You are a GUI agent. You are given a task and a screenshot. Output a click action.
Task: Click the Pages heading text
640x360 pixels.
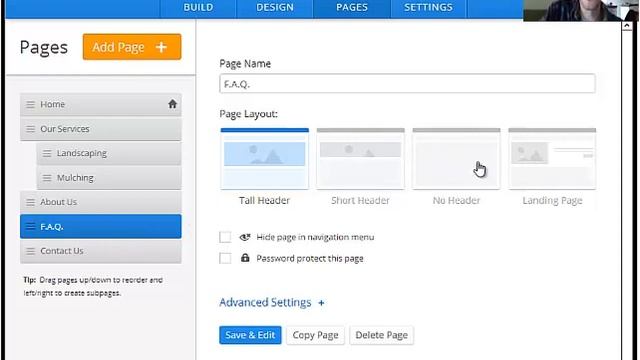[44, 47]
